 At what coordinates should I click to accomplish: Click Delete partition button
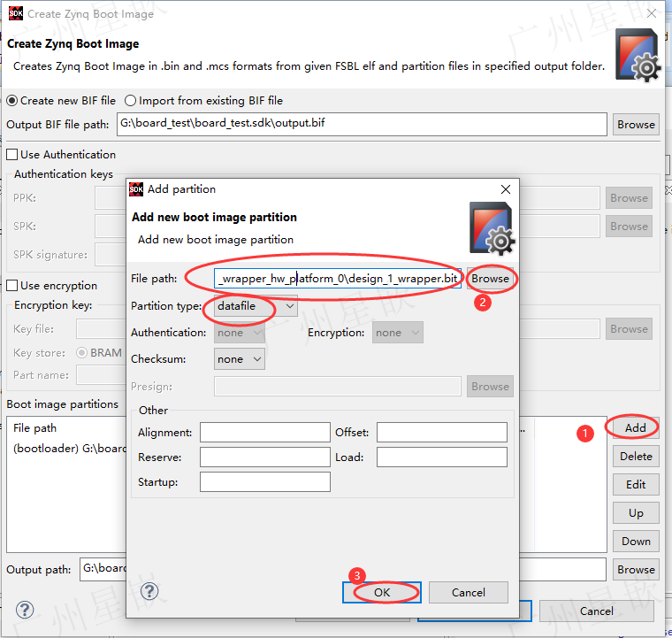click(x=636, y=457)
